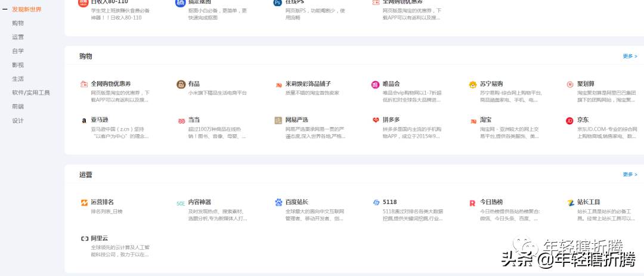
Task: Click description '小米旗下精品生活电商平台'
Action: 218,93
